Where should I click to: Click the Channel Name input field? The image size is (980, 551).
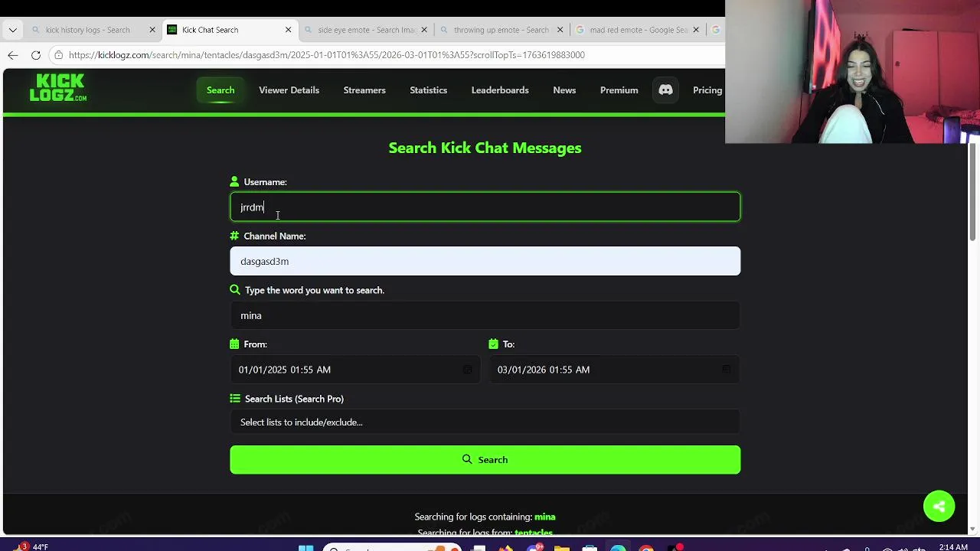click(485, 261)
